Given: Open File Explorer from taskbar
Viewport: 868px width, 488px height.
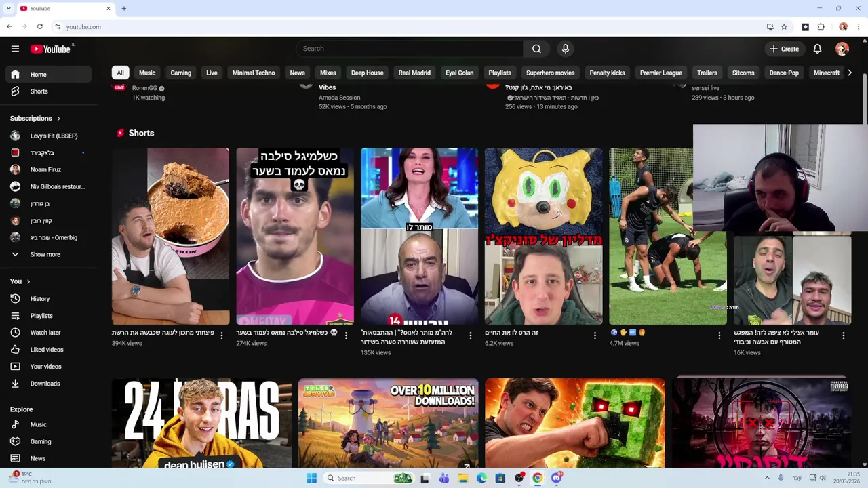Looking at the screenshot, I should coord(463,478).
